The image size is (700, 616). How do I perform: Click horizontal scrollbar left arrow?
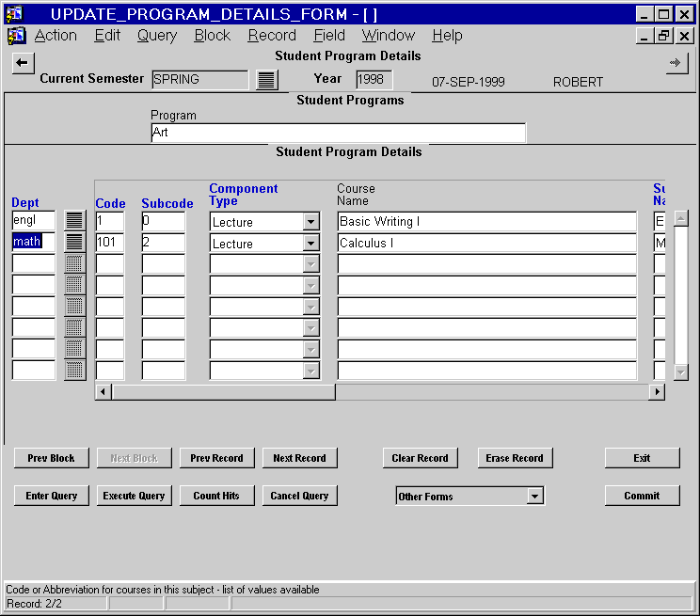(x=103, y=392)
